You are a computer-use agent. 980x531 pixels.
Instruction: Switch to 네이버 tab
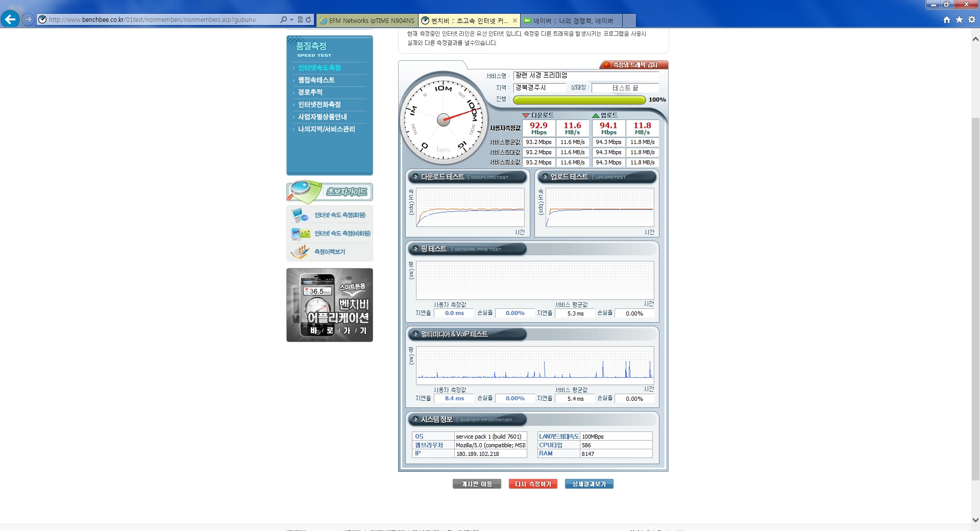pyautogui.click(x=571, y=20)
